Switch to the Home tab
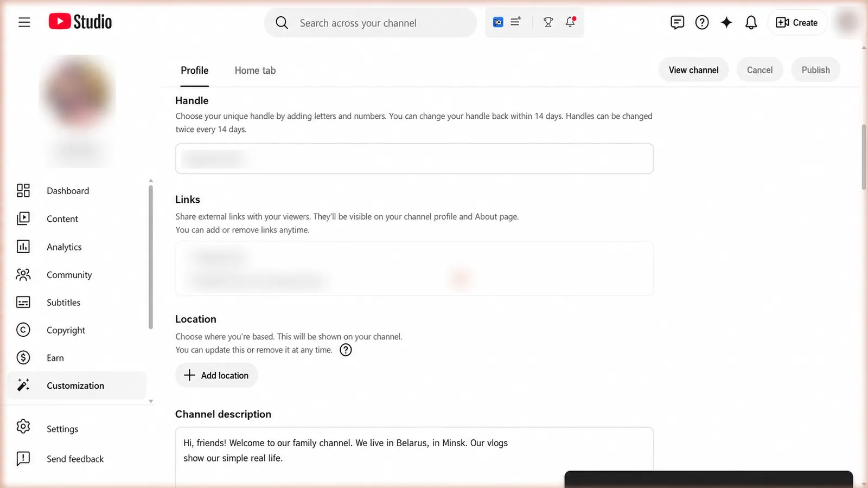Screen dimensions: 868x488 pyautogui.click(x=255, y=70)
